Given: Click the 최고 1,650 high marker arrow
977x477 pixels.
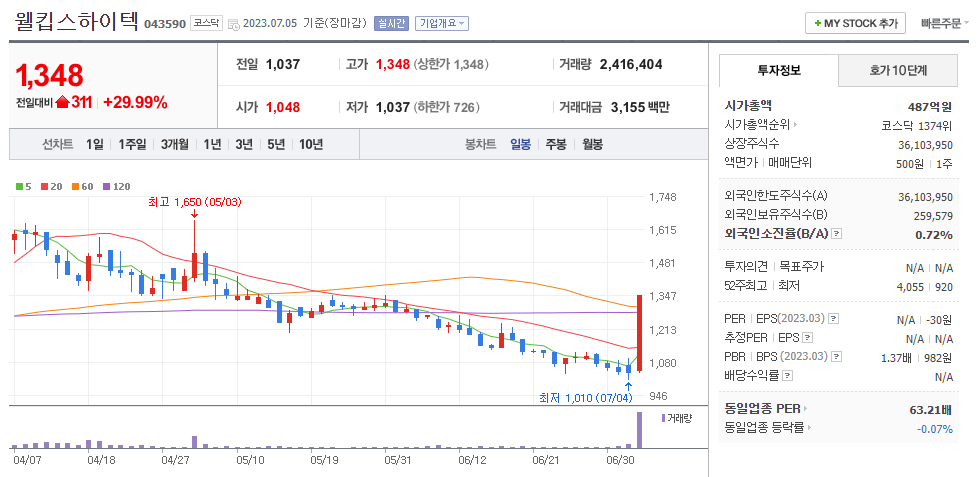Looking at the screenshot, I should tap(194, 214).
